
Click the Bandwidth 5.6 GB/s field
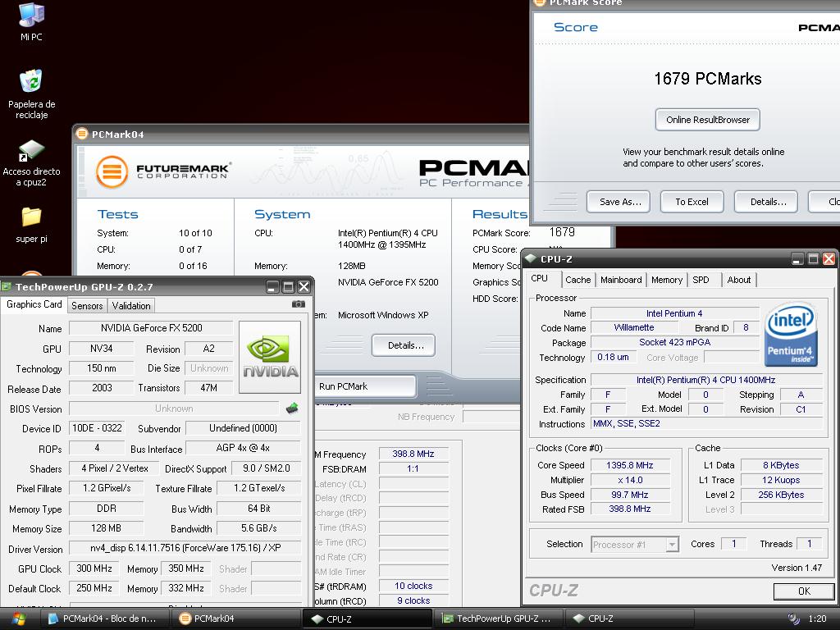pyautogui.click(x=259, y=528)
